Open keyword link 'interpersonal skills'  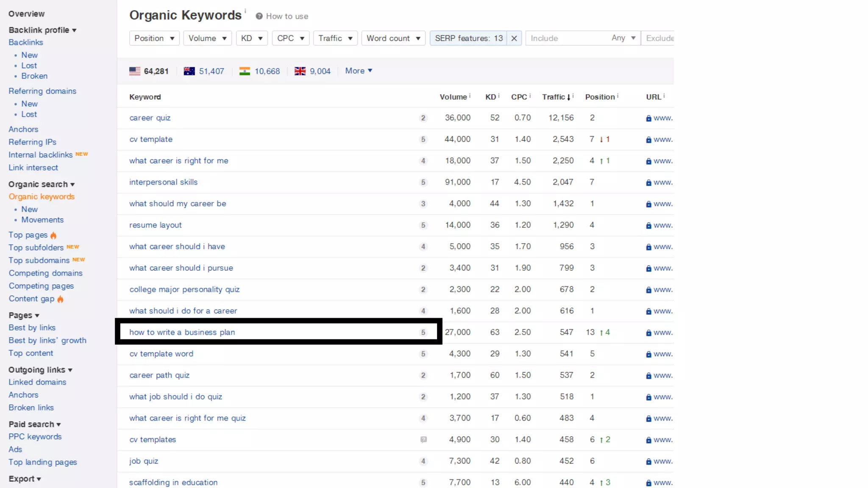[163, 182]
